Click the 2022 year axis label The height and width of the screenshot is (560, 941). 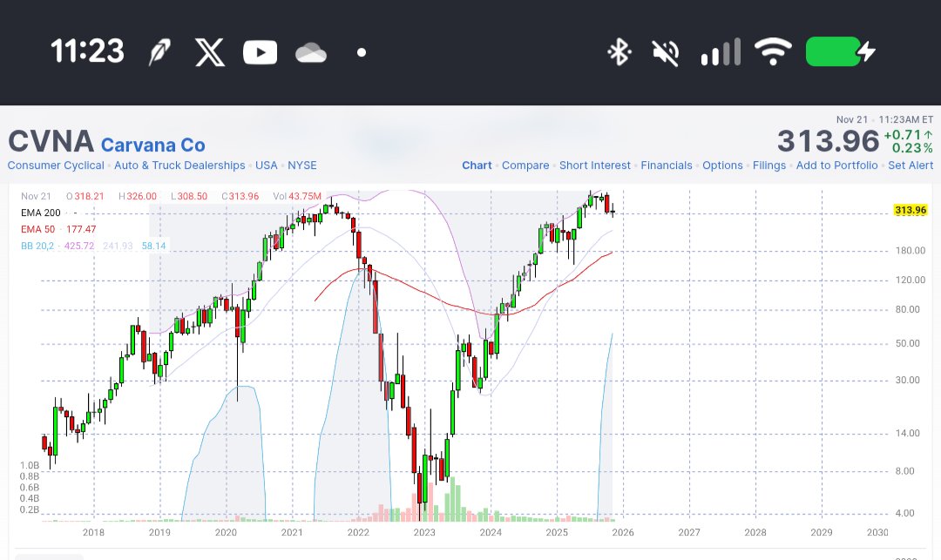click(x=358, y=532)
